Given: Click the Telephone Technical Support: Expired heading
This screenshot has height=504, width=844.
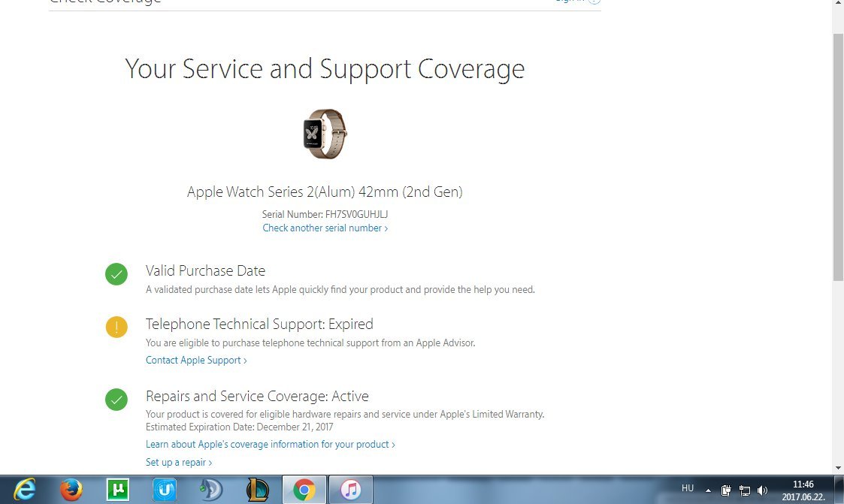Looking at the screenshot, I should pos(259,324).
